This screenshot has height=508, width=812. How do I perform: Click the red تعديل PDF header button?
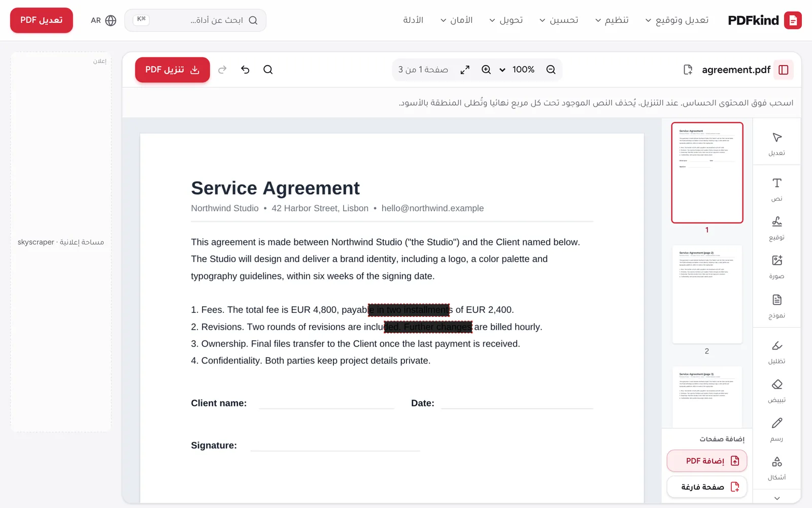point(42,20)
